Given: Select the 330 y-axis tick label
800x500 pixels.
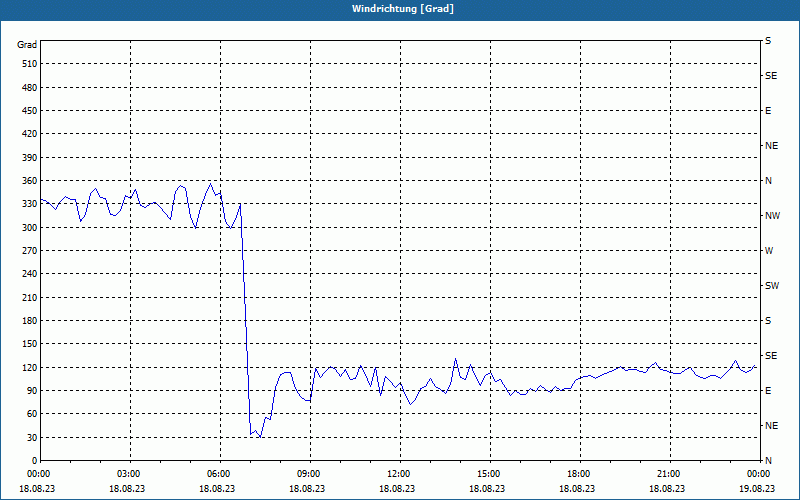Looking at the screenshot, I should (29, 204).
